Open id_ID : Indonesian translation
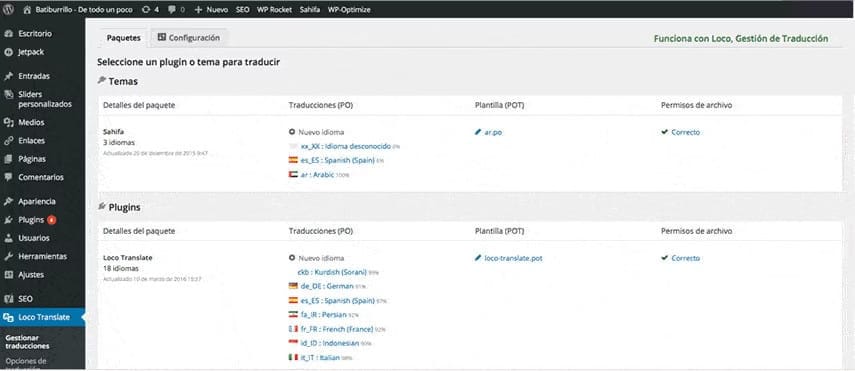Screen dimensions: 855x371 330,343
